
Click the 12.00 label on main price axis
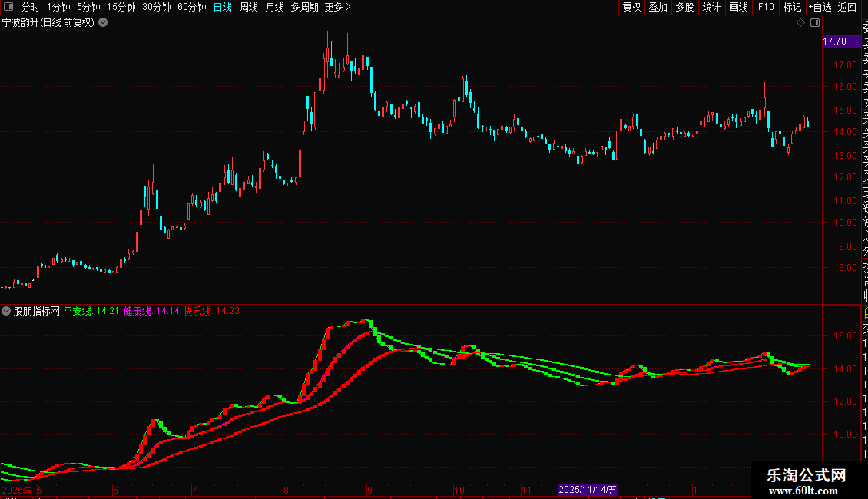coord(845,177)
